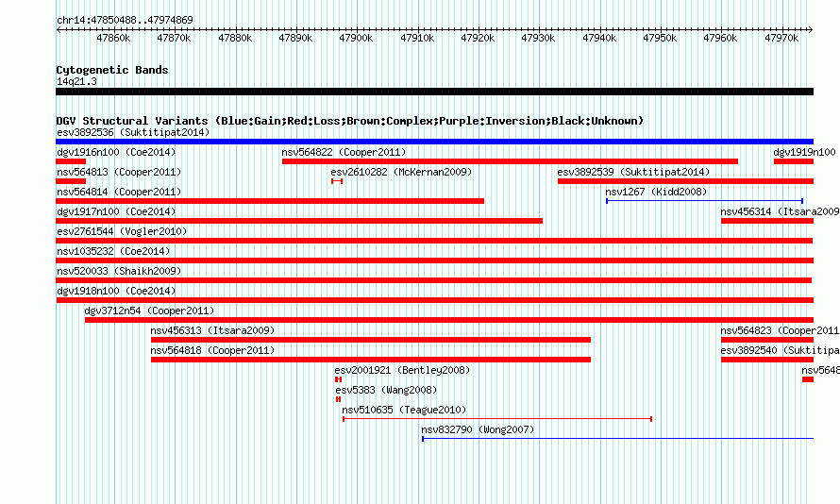Select the tiny esv2001921 red marker
This screenshot has width=840, height=504.
click(x=338, y=379)
